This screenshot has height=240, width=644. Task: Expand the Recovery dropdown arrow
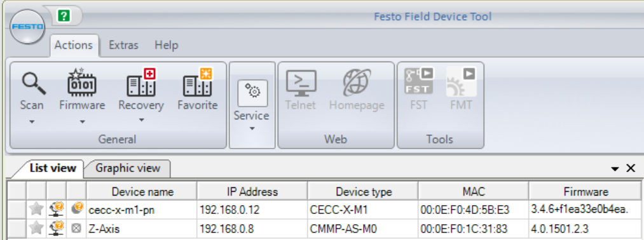click(x=141, y=120)
